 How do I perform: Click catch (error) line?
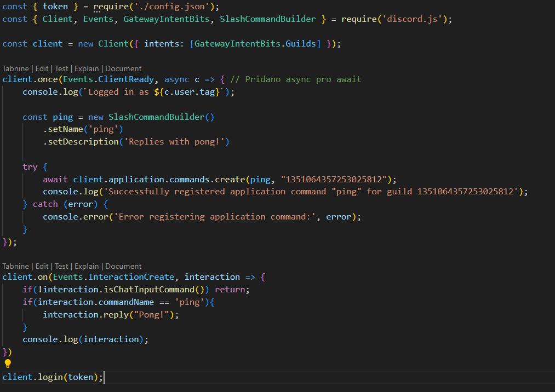click(x=66, y=204)
